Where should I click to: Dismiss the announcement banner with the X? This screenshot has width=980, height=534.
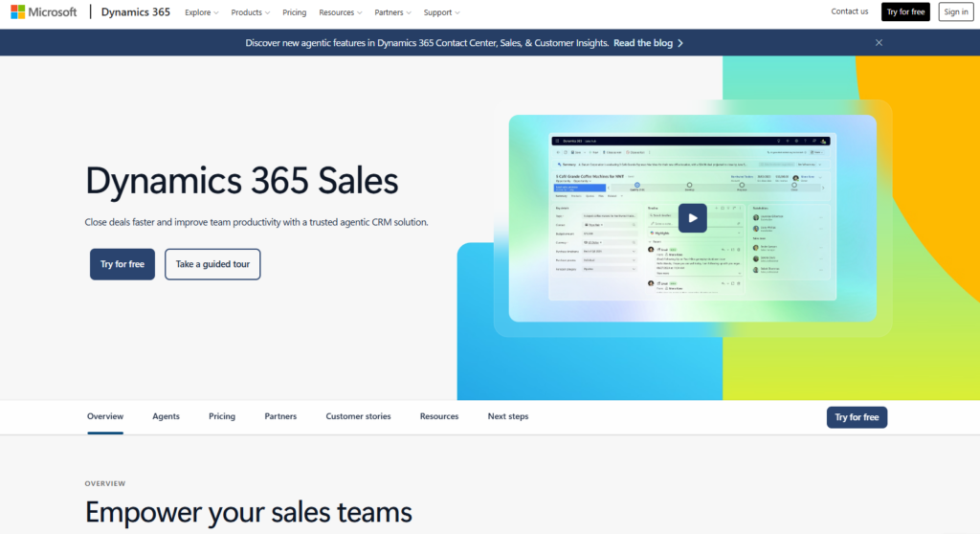(x=879, y=42)
